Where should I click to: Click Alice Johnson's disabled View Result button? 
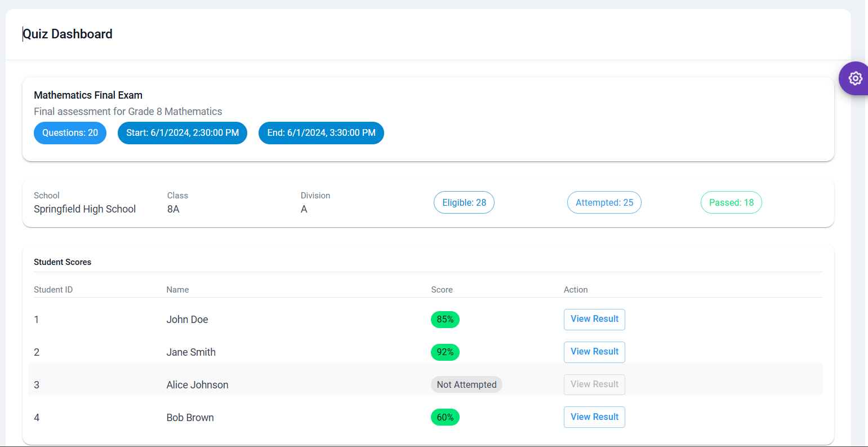coord(594,384)
